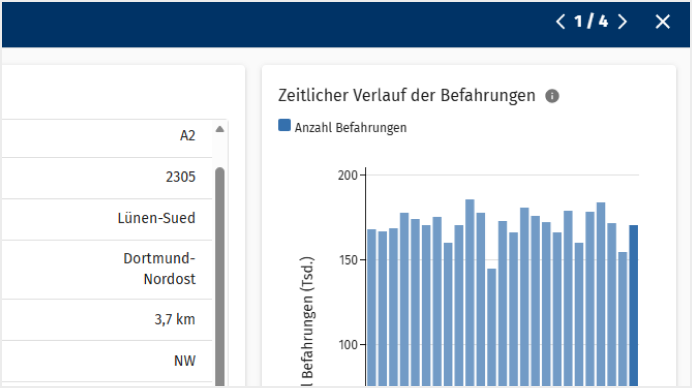Click the Zeitlicher Verlauf der Befahrungen heading

click(x=406, y=96)
